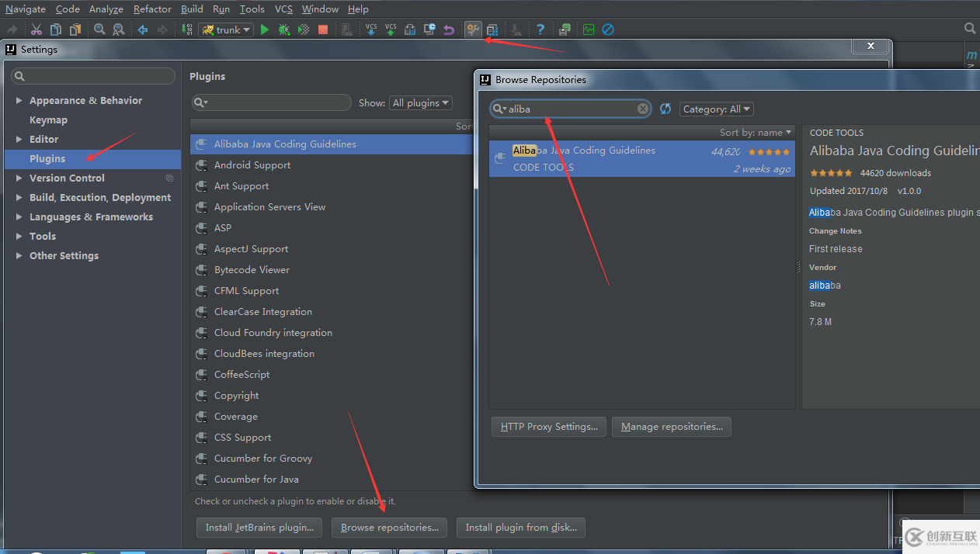Expand the Editor settings node
The image size is (980, 554).
point(19,140)
